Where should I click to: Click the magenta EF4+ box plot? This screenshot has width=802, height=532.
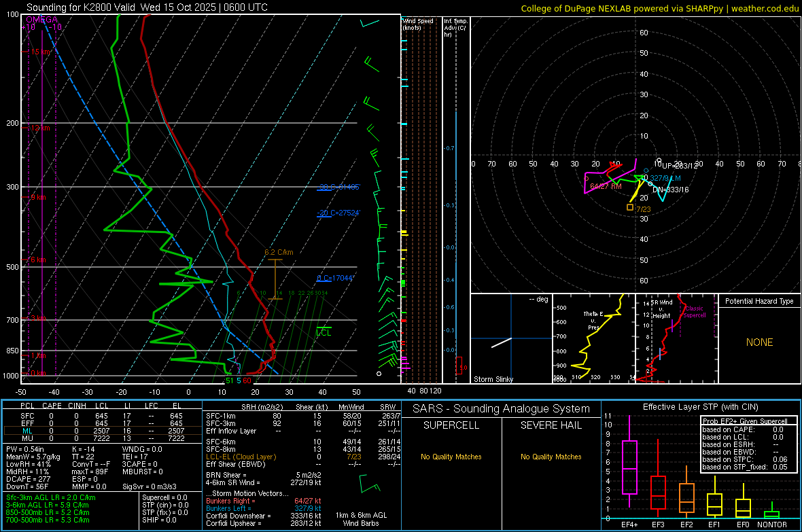coord(629,461)
